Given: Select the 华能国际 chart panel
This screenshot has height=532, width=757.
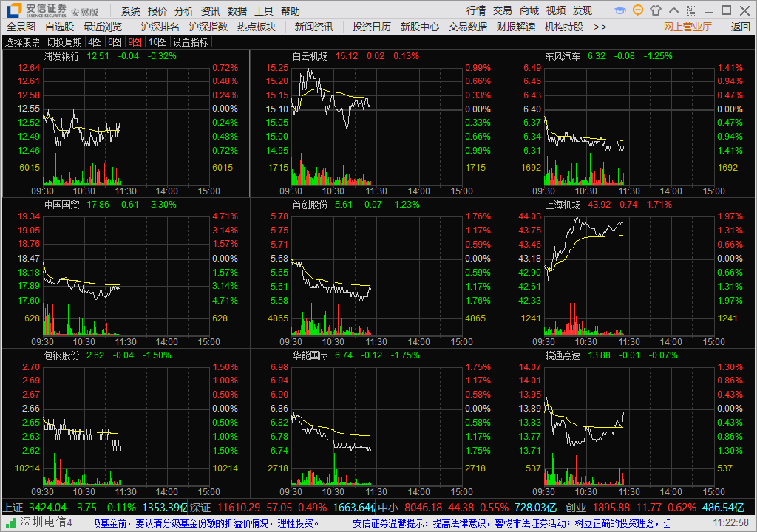Looking at the screenshot, I should tap(376, 423).
